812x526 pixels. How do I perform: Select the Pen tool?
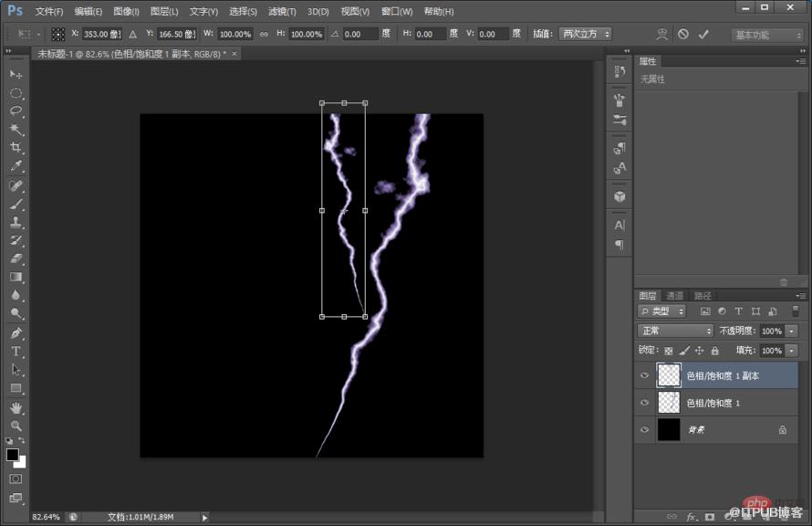pos(16,332)
